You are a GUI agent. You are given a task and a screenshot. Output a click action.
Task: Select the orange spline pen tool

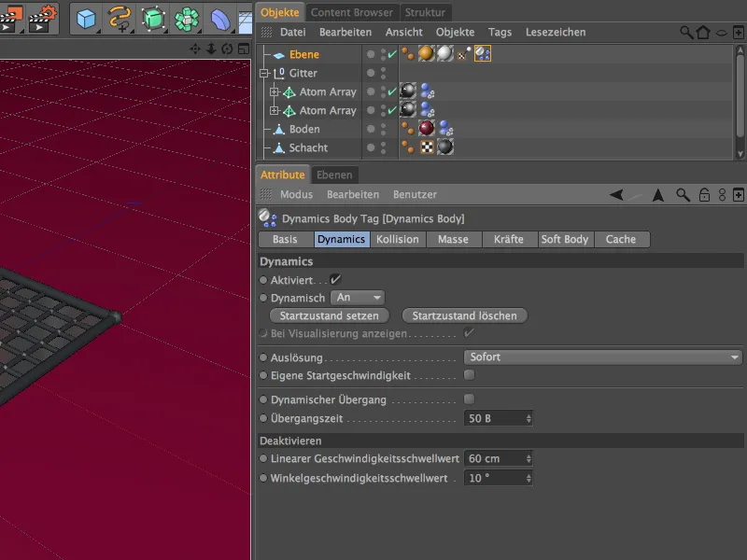click(120, 19)
